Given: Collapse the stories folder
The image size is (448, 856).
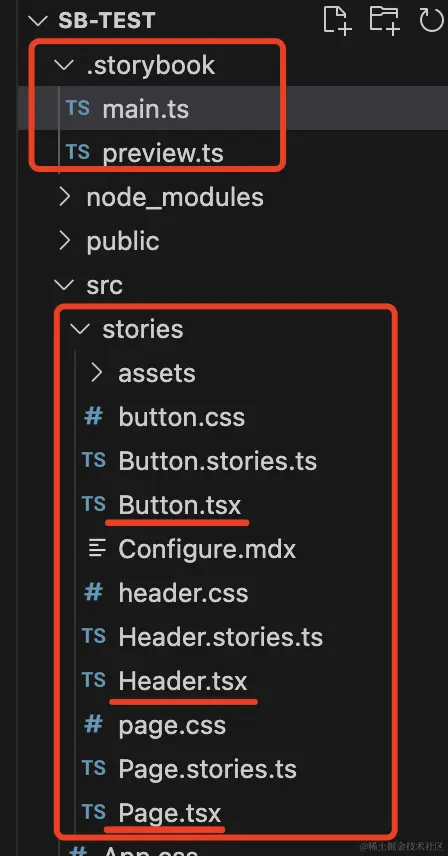Looking at the screenshot, I should tap(81, 329).
